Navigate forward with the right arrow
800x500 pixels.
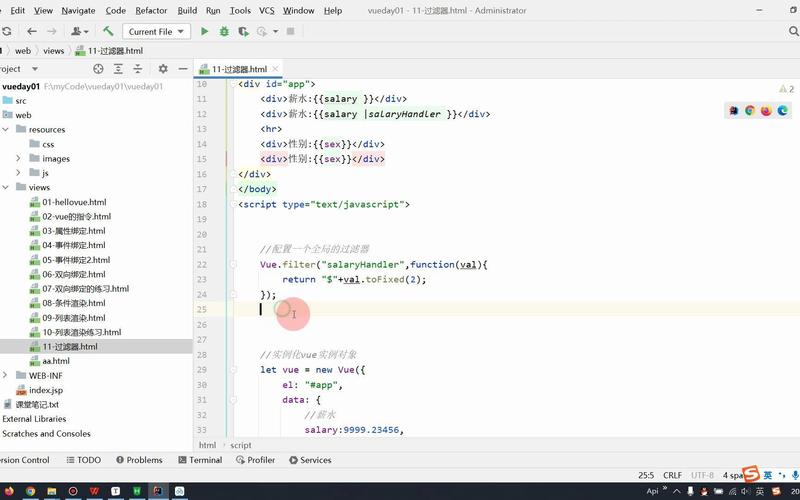click(x=52, y=32)
